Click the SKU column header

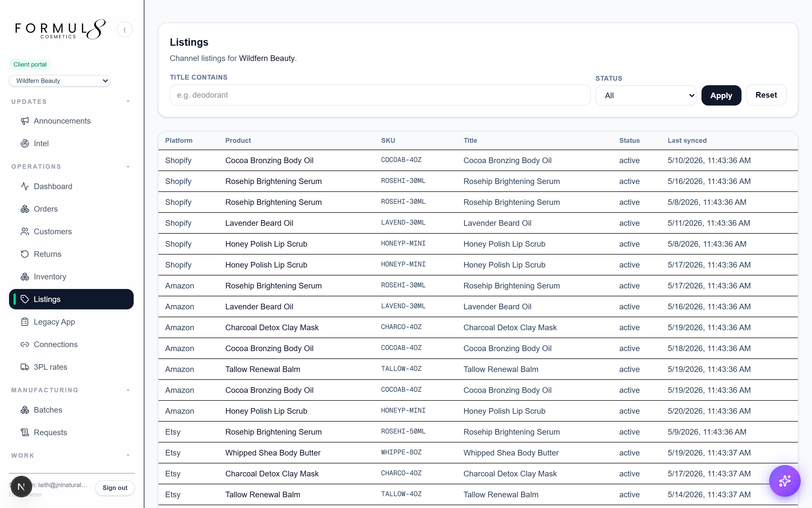tap(388, 141)
